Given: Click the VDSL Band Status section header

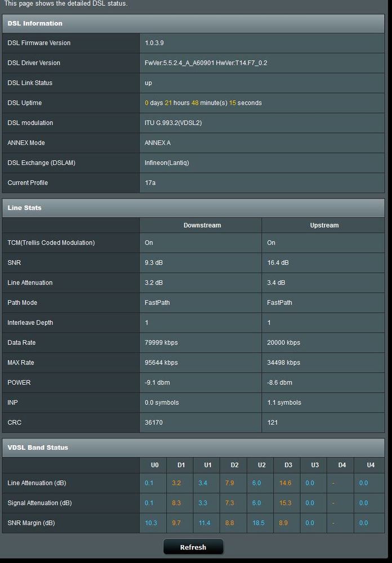Looking at the screenshot, I should tap(38, 447).
